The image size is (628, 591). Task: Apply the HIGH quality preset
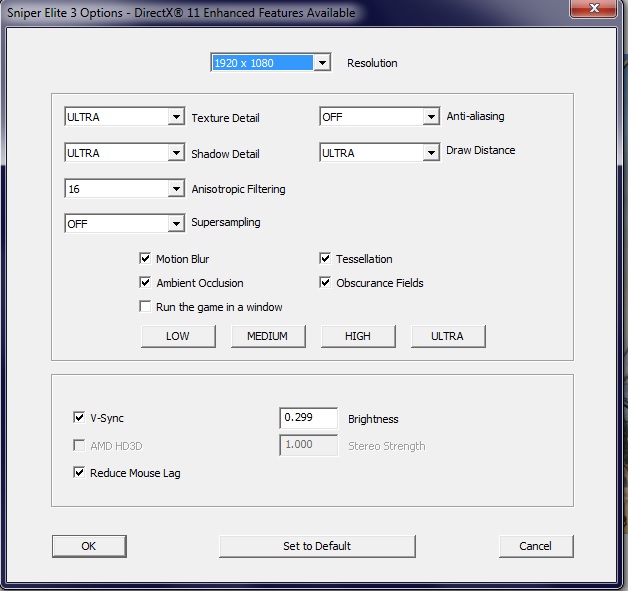coord(358,336)
